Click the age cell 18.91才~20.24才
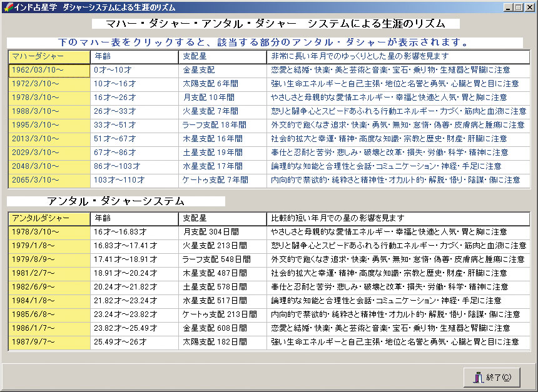 [134, 274]
